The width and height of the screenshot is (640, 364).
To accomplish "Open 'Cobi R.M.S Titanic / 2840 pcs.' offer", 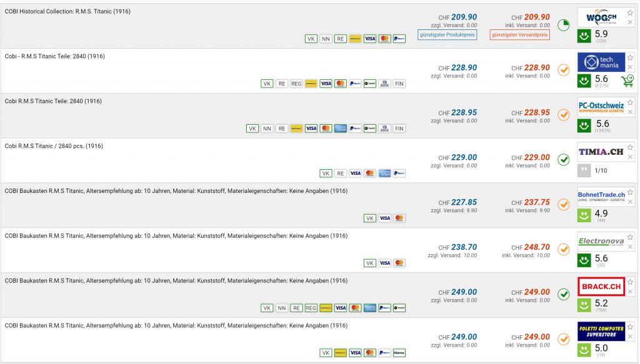I will point(54,146).
